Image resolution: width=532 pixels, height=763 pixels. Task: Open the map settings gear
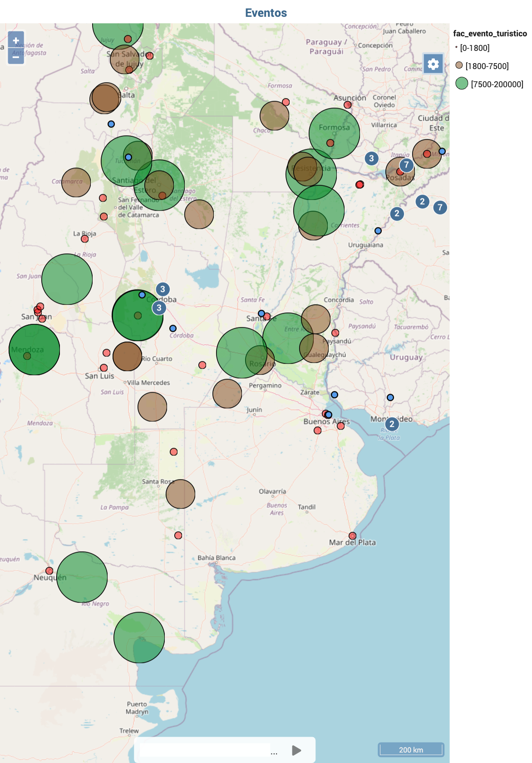click(x=433, y=64)
